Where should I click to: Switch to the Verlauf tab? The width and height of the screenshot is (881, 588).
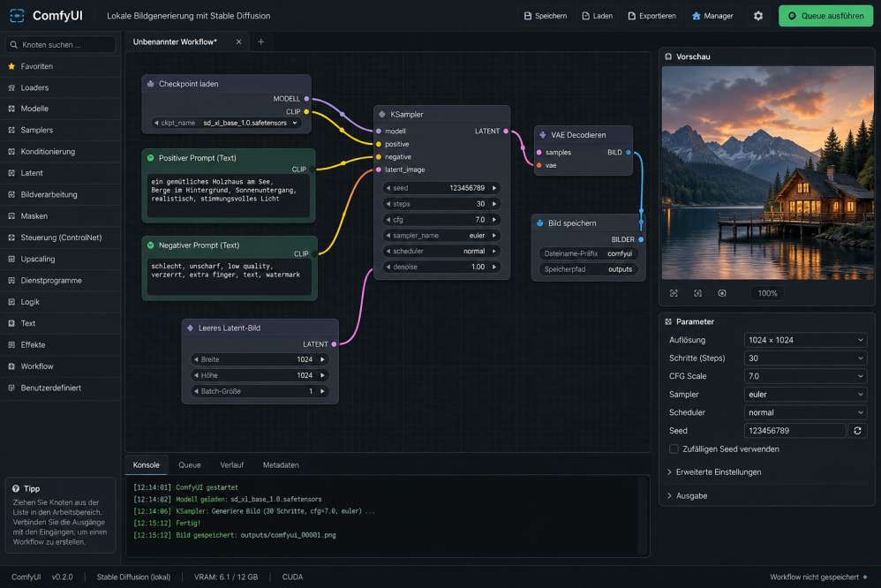click(231, 465)
